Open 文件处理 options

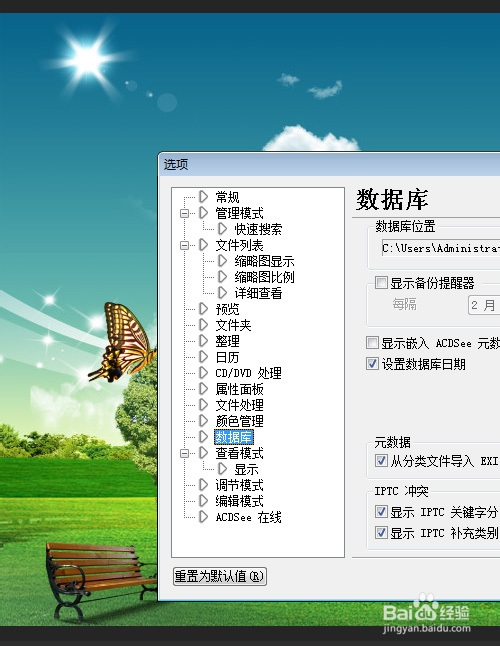(x=239, y=405)
